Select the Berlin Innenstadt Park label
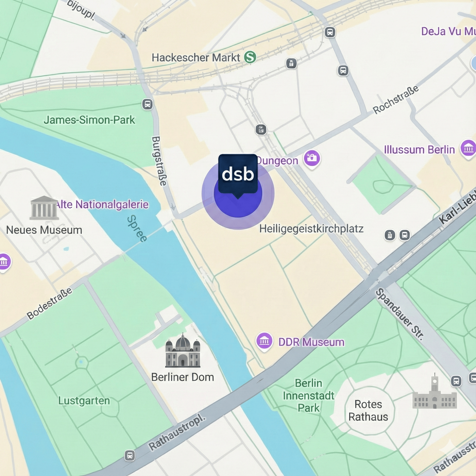This screenshot has width=476, height=476. 308,396
